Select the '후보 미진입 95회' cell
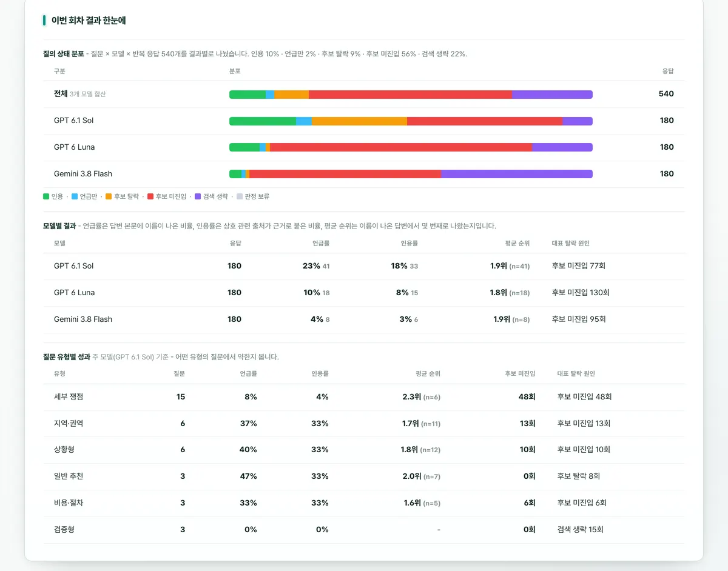 (x=579, y=319)
